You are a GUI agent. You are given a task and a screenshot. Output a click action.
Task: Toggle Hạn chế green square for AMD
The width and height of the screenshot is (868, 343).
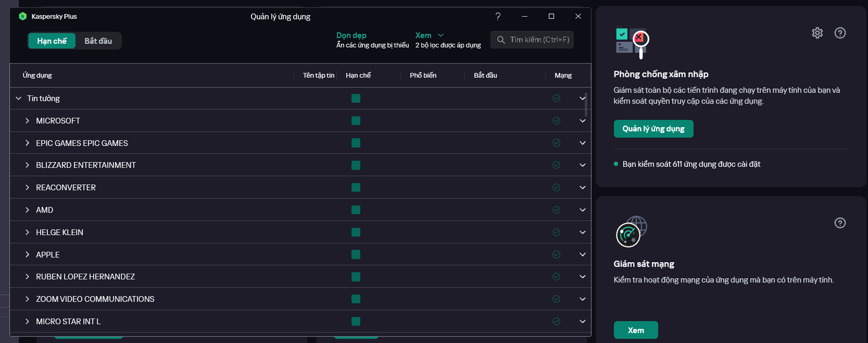(356, 210)
